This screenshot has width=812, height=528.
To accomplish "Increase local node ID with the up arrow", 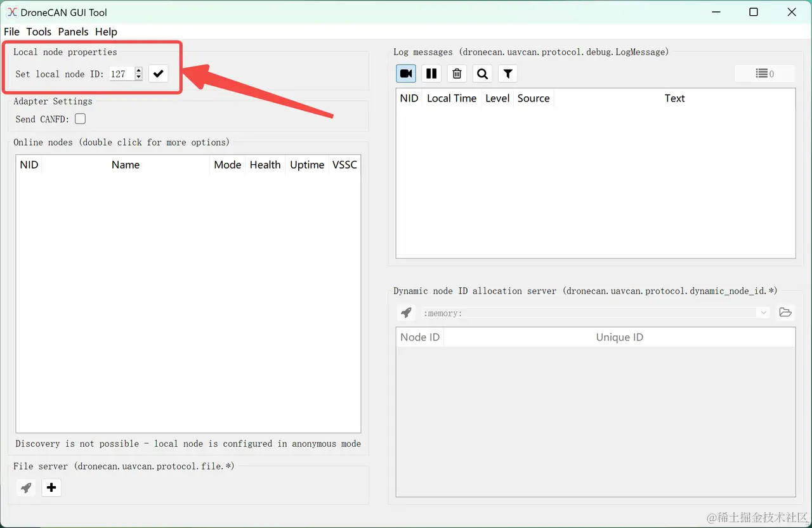I will tap(138, 70).
